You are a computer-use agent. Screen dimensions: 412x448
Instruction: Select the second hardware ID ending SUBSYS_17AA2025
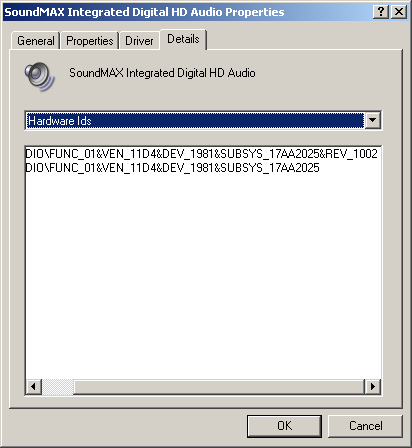(173, 168)
